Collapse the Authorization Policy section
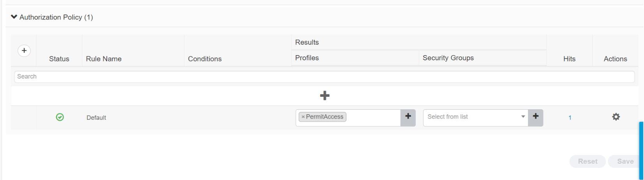The width and height of the screenshot is (644, 180). pos(14,17)
